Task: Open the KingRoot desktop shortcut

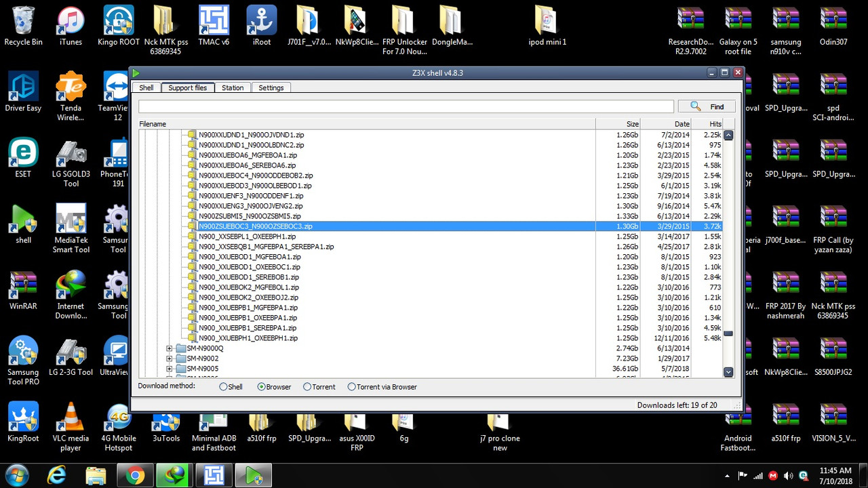Action: (23, 422)
